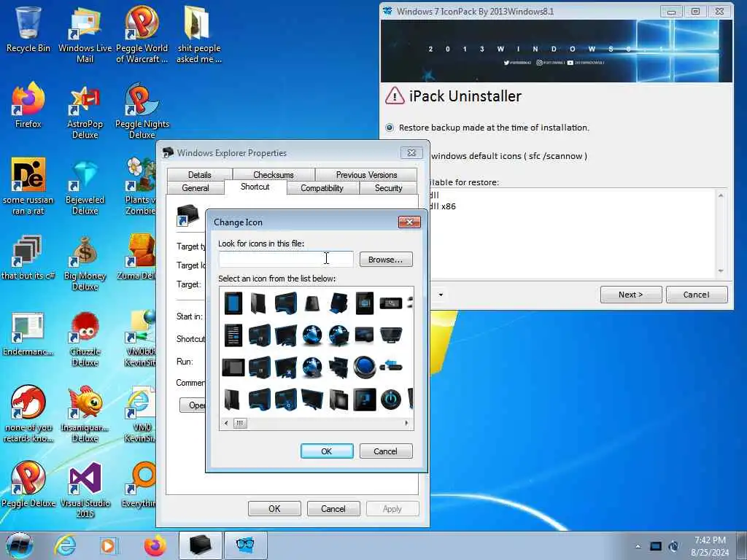Select the 'that but its c#' shortcut

(28, 257)
